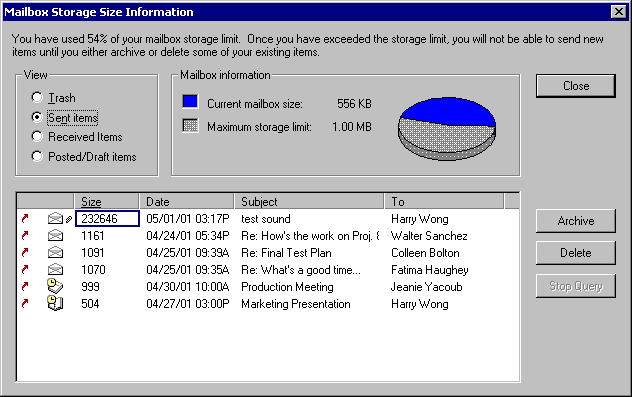Click the Stop Query button
Screen dimensions: 632x397
click(x=576, y=286)
